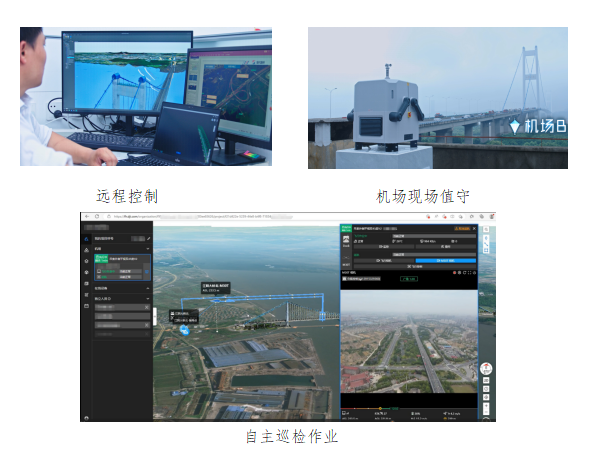Open the blue project icon at the sidebar top
589x457 pixels.
coord(86,239)
